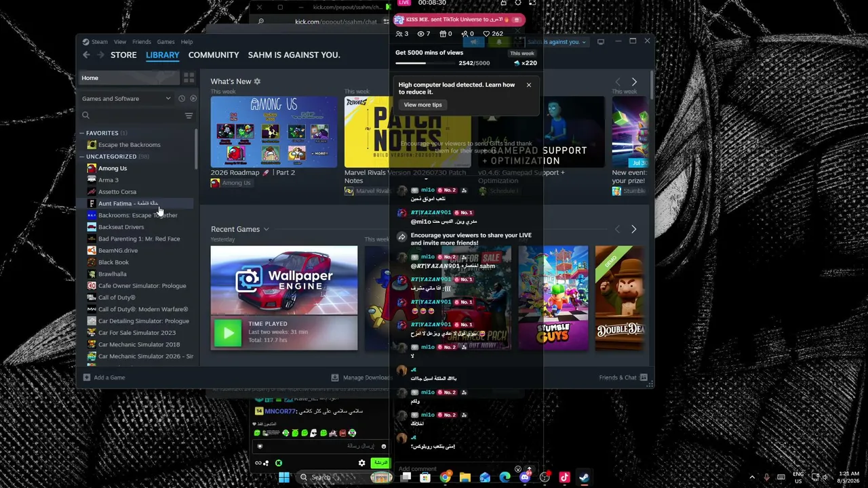The width and height of the screenshot is (868, 488).
Task: Open the Games menu in Steam
Action: pyautogui.click(x=165, y=42)
